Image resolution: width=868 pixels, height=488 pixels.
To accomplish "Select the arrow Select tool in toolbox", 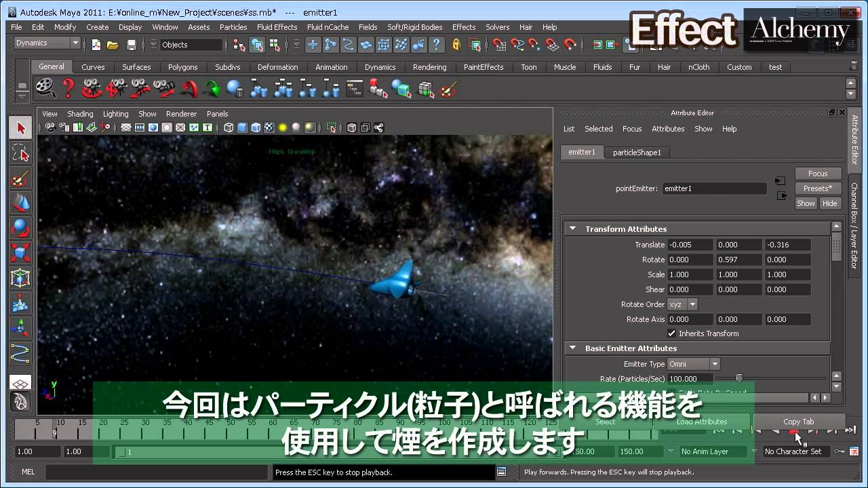I will tap(20, 128).
